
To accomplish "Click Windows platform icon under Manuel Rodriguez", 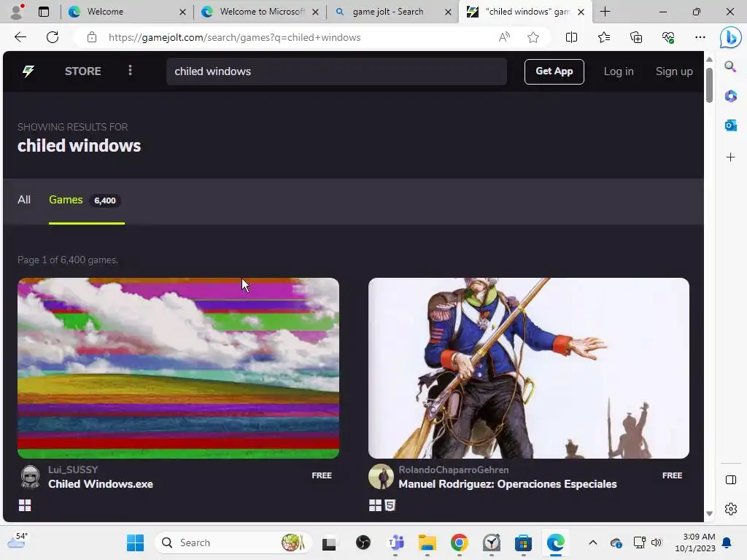I will tap(376, 505).
